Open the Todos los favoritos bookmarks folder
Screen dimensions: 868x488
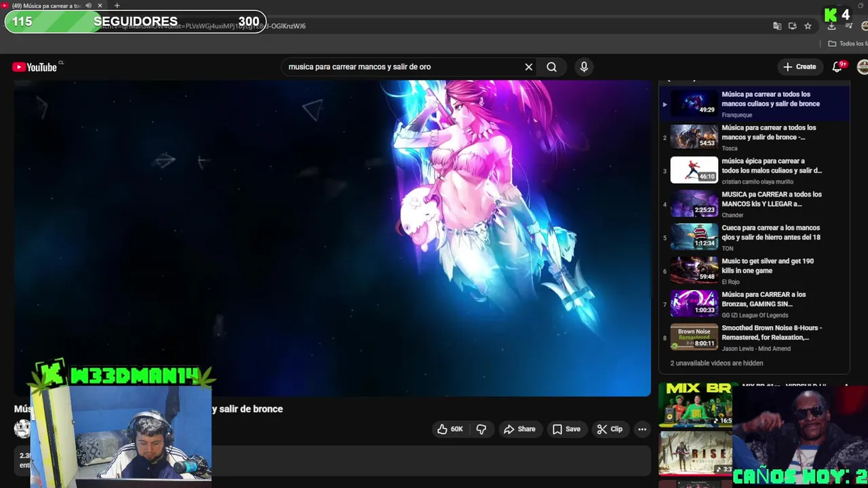point(848,43)
